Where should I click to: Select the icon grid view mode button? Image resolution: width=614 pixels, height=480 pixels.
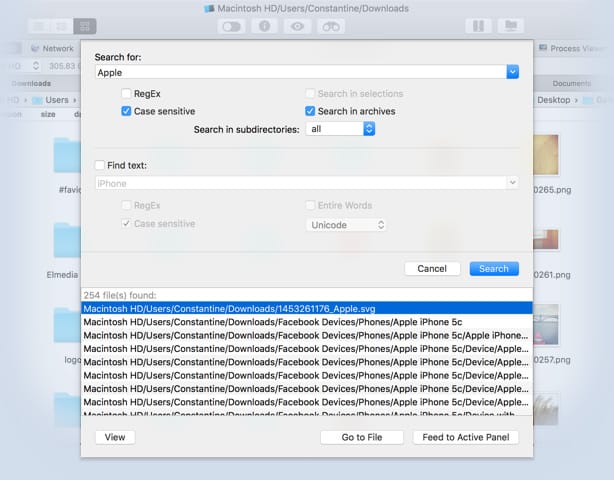tap(85, 26)
